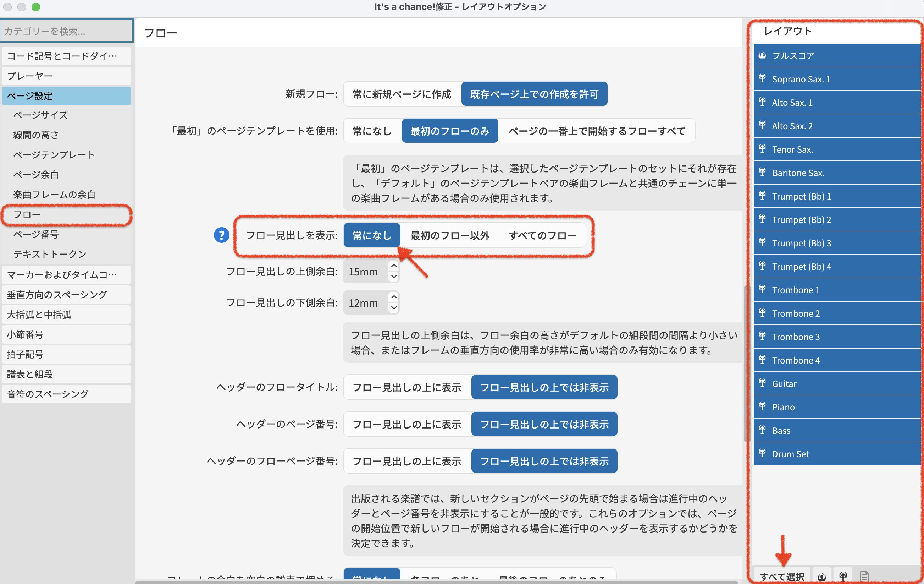Click the conductor icon beside フルスコア
This screenshot has height=584, width=924.
click(762, 55)
